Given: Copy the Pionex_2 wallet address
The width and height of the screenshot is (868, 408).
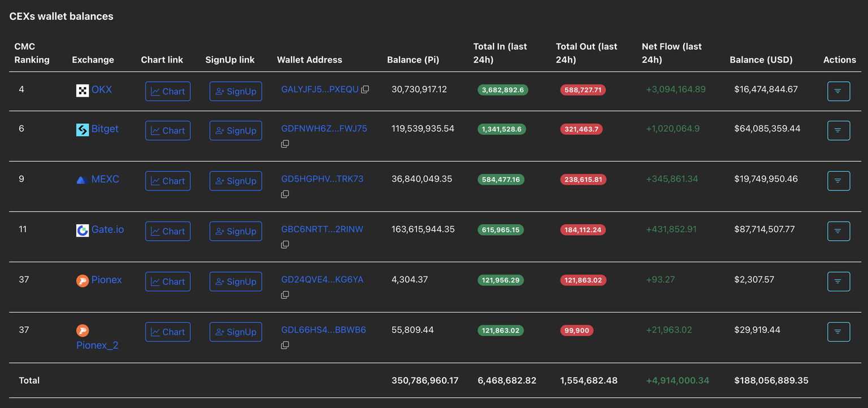Looking at the screenshot, I should [x=285, y=345].
